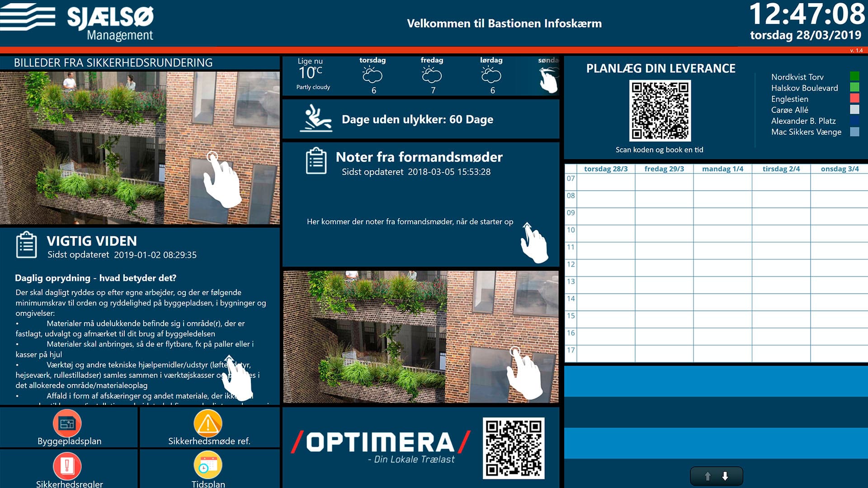The height and width of the screenshot is (488, 868).
Task: Open the Tidsplan button label
Action: (x=208, y=484)
